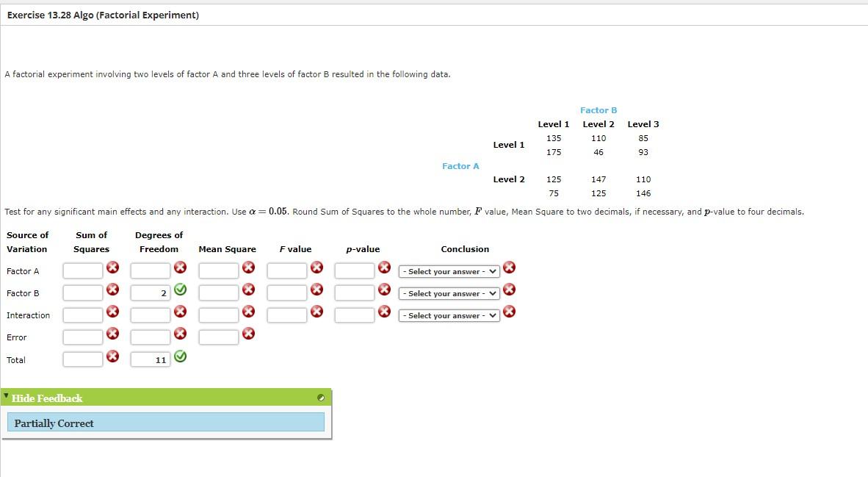This screenshot has height=477, width=868.
Task: Click the Interaction Sum of Squares input
Action: pos(83,315)
